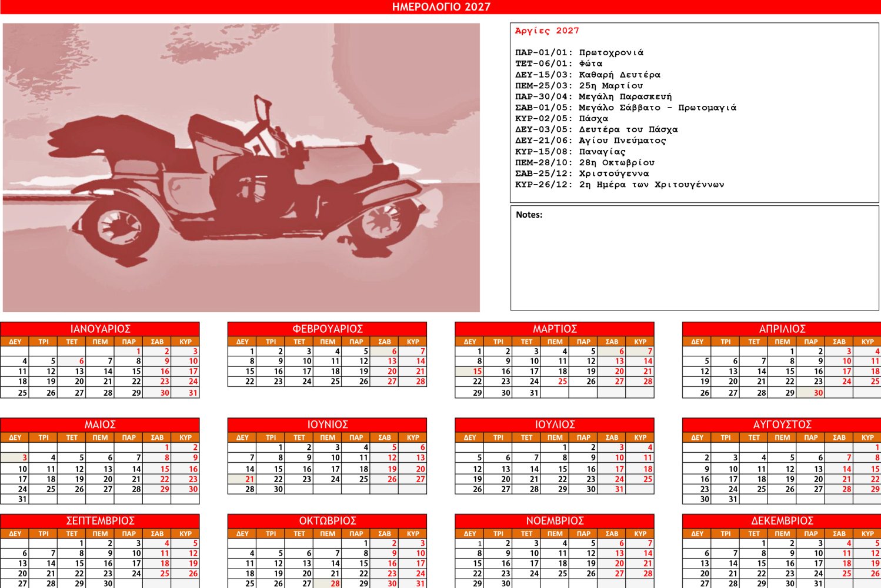Select the Καθαρή Δευτέρα holiday entry
The height and width of the screenshot is (588, 881).
click(588, 75)
